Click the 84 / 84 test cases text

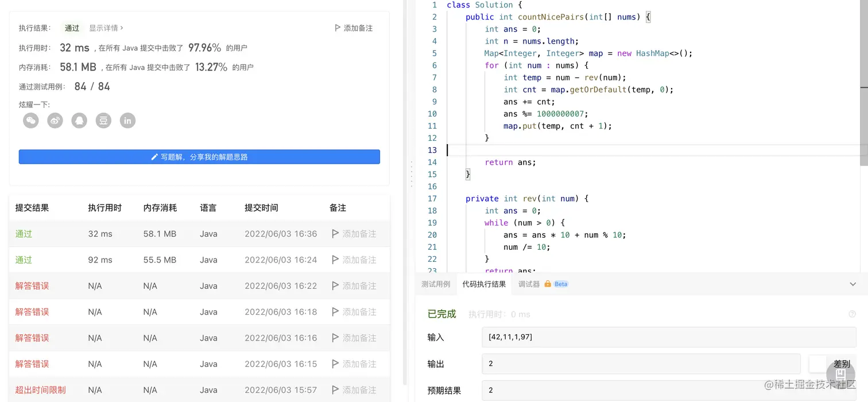tap(92, 87)
